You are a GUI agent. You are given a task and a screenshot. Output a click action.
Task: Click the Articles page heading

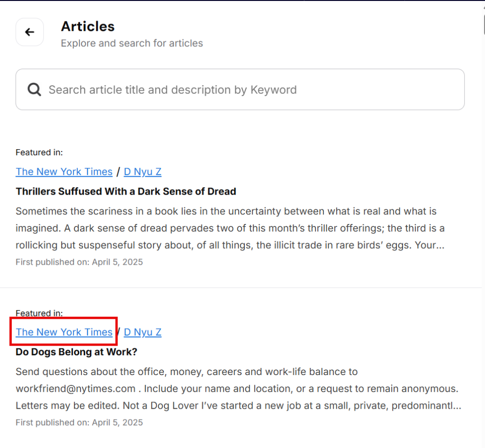pos(88,26)
